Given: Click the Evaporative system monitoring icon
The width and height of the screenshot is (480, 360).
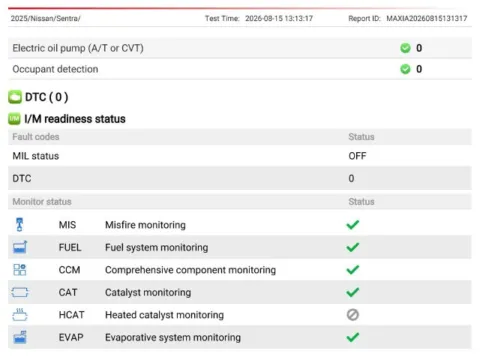Looking at the screenshot, I should 20,337.
